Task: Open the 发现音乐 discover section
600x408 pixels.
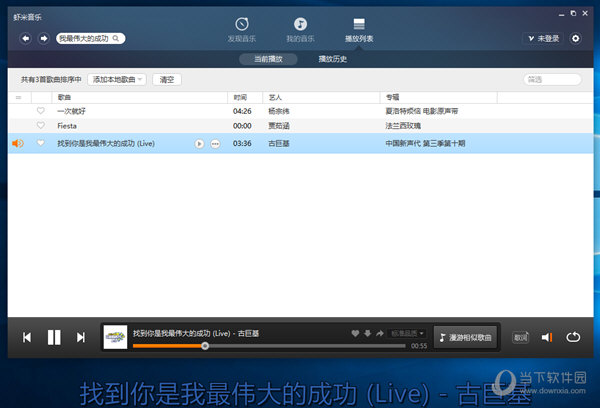Action: (242, 30)
